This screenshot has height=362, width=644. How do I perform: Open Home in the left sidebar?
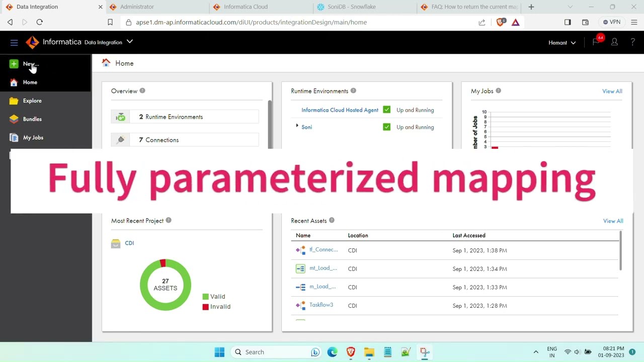[x=30, y=82]
